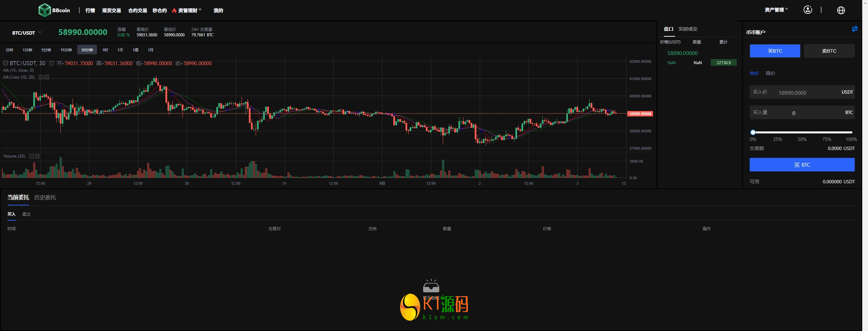Switch to the 盘口 order book tab

[669, 29]
